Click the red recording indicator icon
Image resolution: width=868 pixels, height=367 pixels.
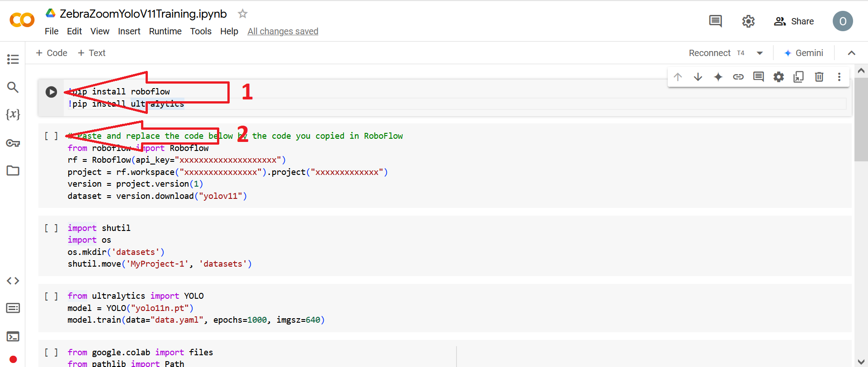(x=13, y=359)
